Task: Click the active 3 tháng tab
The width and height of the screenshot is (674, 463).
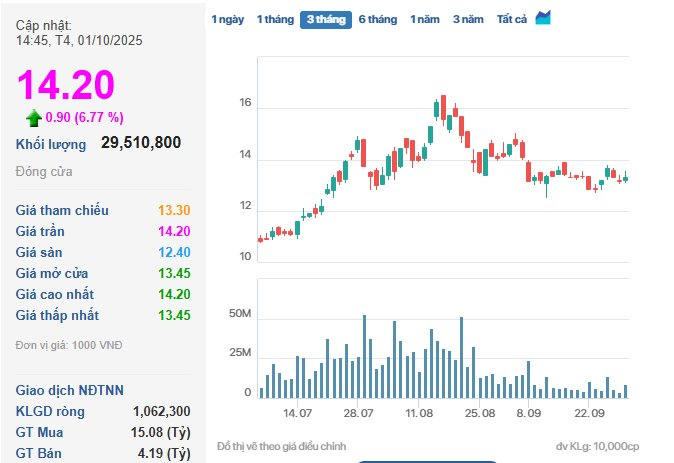Action: point(326,20)
